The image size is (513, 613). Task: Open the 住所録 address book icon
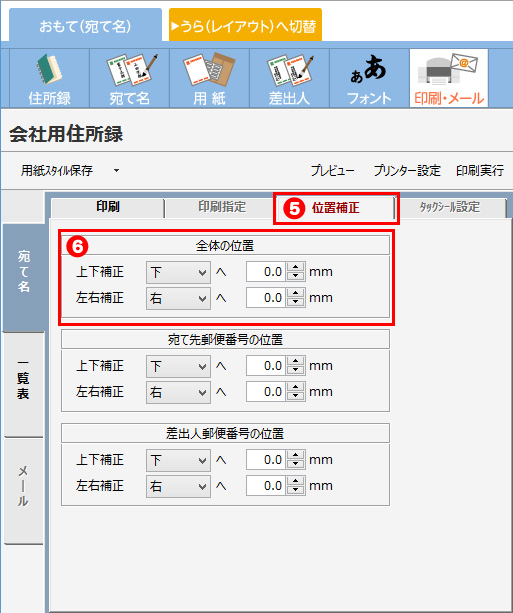(x=50, y=78)
